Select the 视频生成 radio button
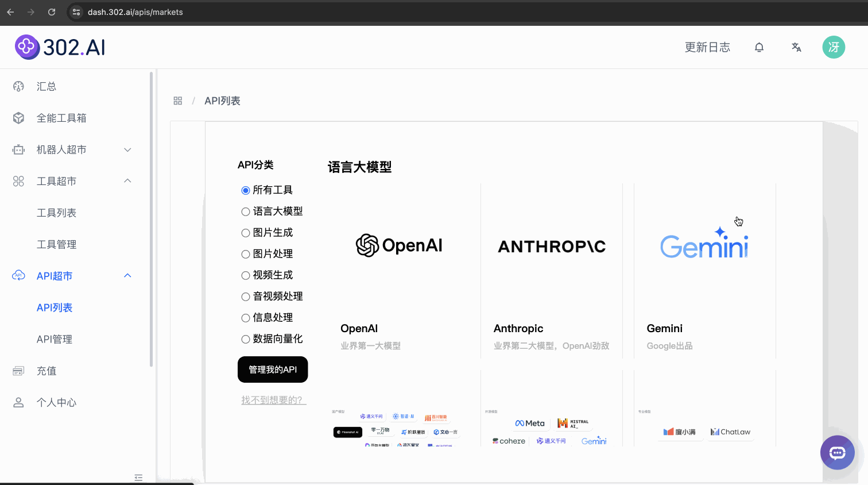 click(246, 275)
